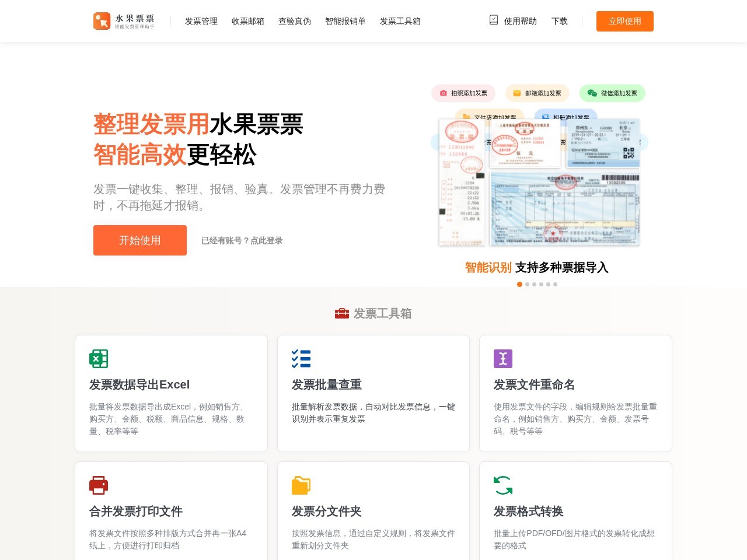
Task: Open the 使用帮助 link
Action: 521,21
